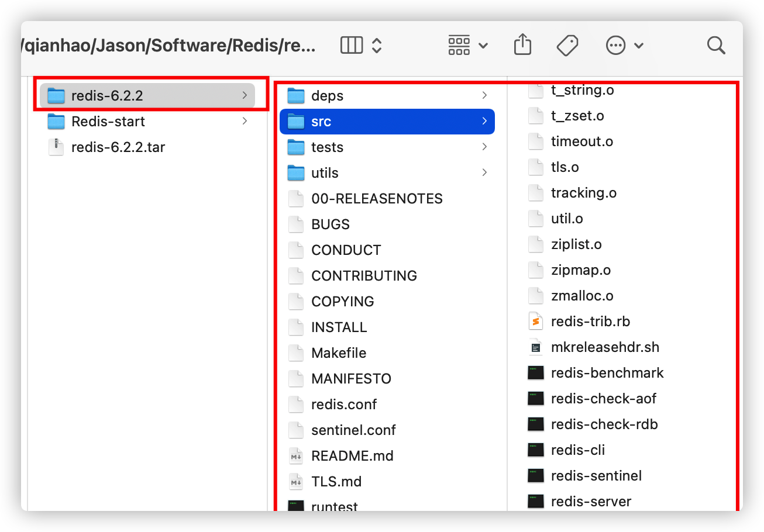Click the redis-server executable icon
This screenshot has width=764, height=532.
pos(536,501)
